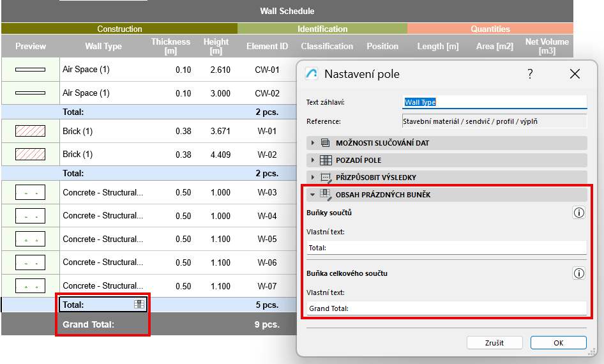This screenshot has height=364, width=604.
Task: Select the brick hatch preview for W-02
Action: click(x=30, y=154)
